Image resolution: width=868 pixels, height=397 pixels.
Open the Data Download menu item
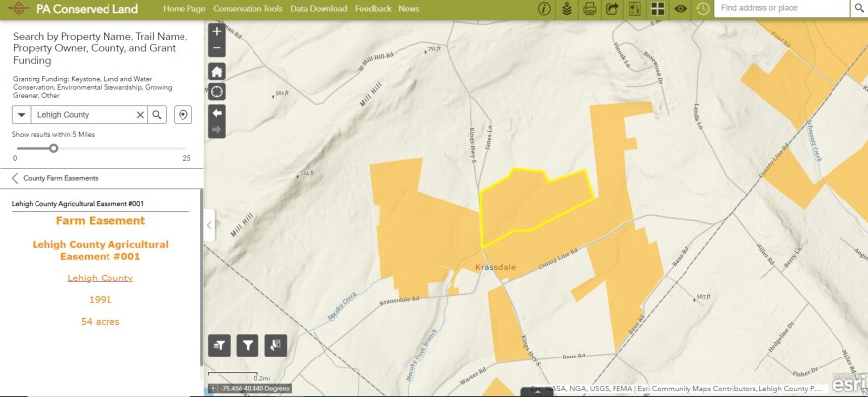pos(319,8)
